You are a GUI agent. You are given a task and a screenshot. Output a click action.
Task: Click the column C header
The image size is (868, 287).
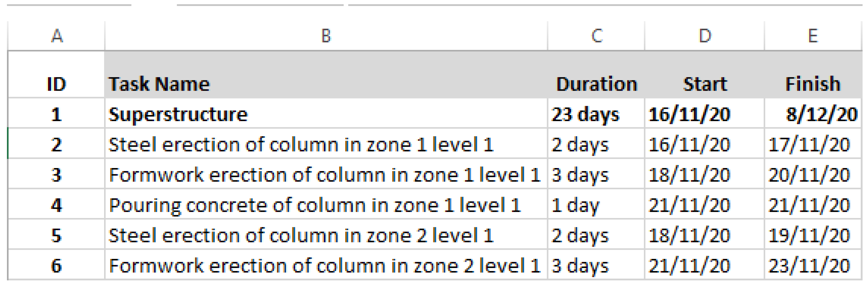point(596,36)
